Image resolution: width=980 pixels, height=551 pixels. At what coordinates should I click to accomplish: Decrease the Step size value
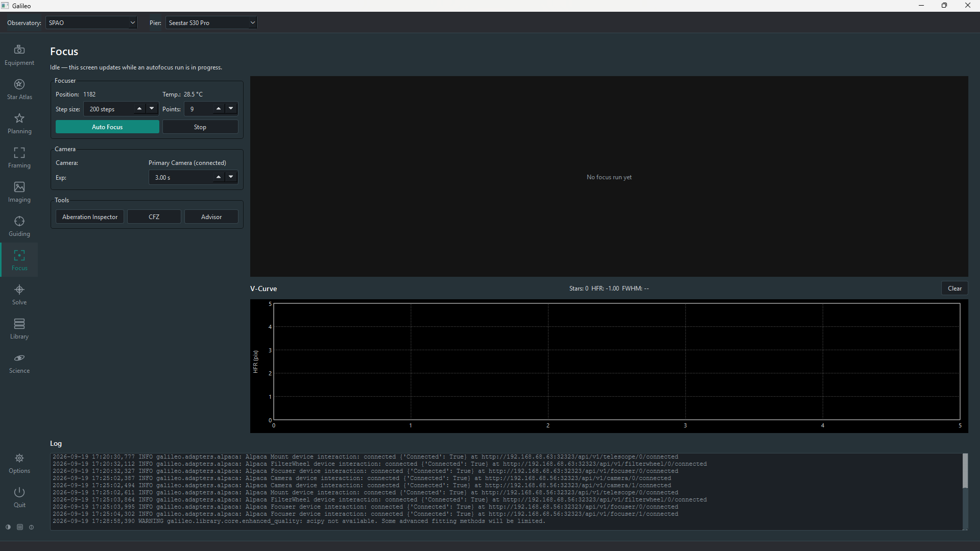pos(152,109)
